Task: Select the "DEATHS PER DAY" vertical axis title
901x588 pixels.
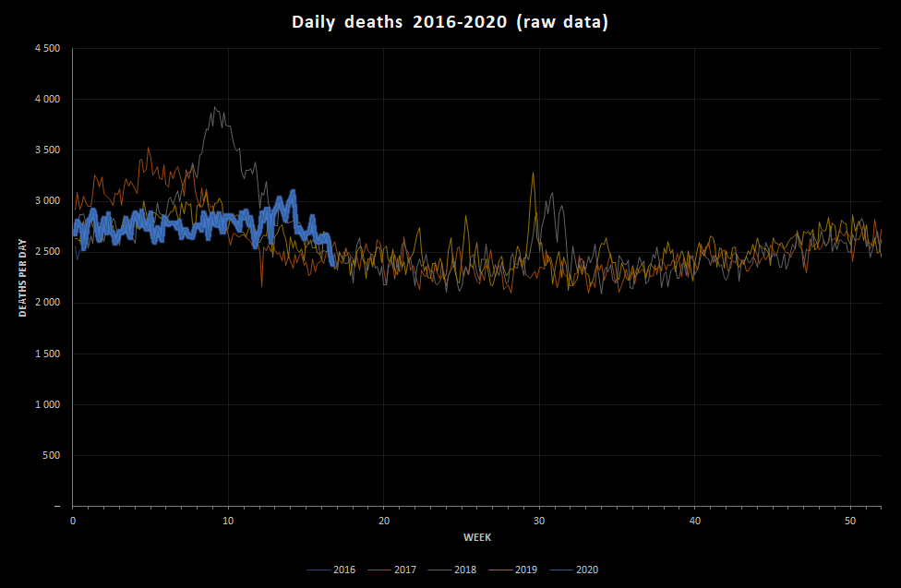Action: [x=22, y=278]
